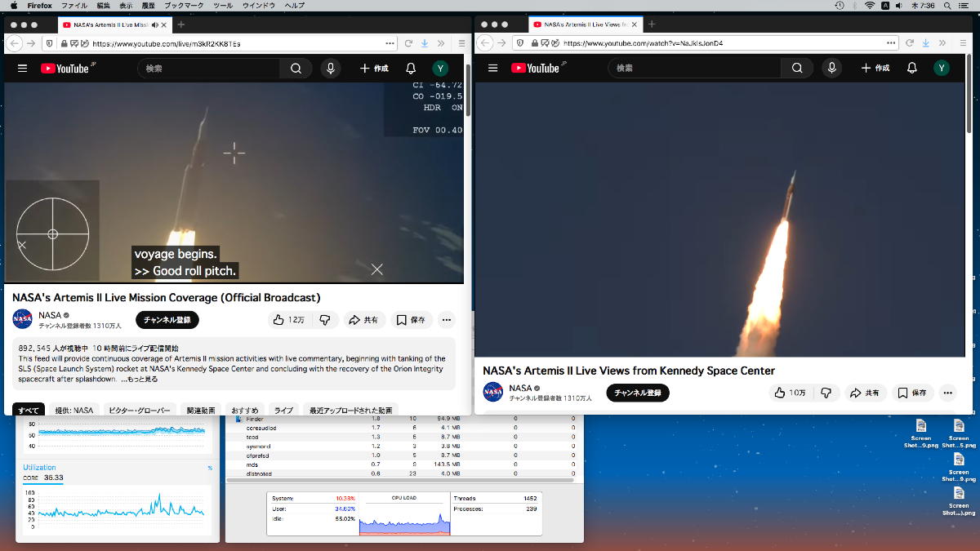Mute the left tab via speaker icon
This screenshot has height=551, width=980.
point(155,24)
